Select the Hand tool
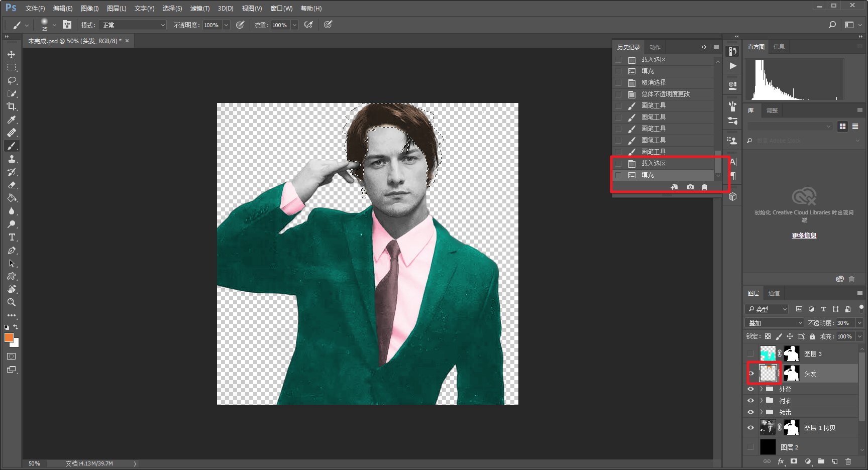This screenshot has width=868, height=470. click(x=12, y=289)
